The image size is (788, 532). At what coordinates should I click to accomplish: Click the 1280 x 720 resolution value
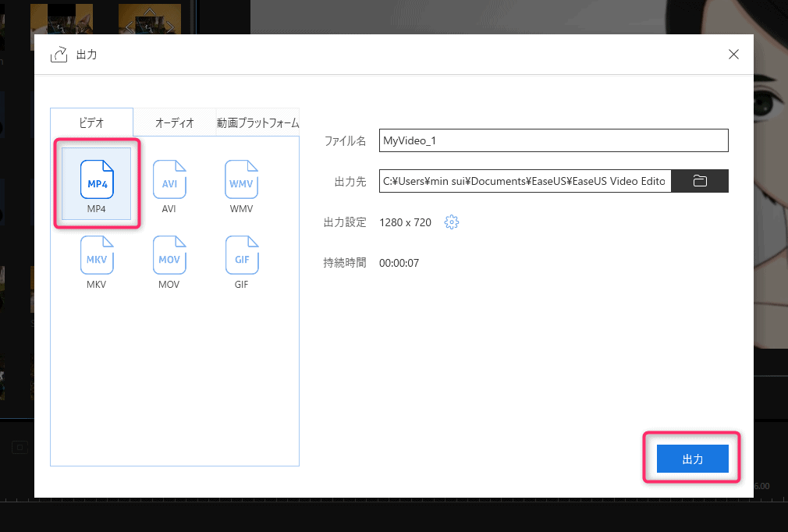pyautogui.click(x=405, y=222)
